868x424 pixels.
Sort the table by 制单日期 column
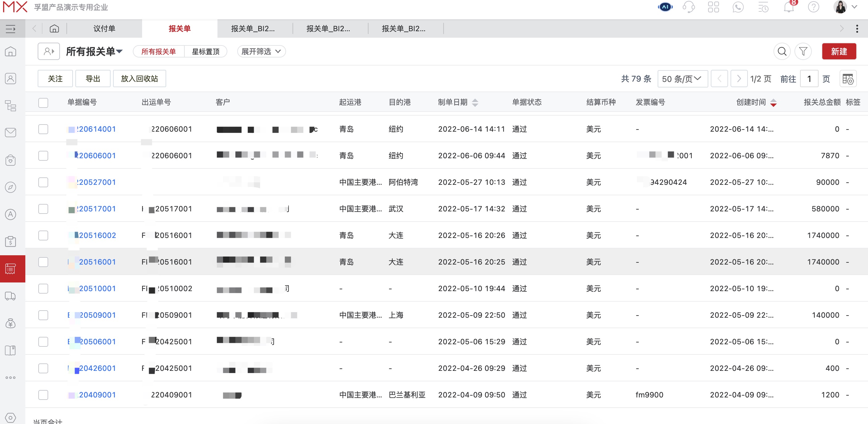475,103
